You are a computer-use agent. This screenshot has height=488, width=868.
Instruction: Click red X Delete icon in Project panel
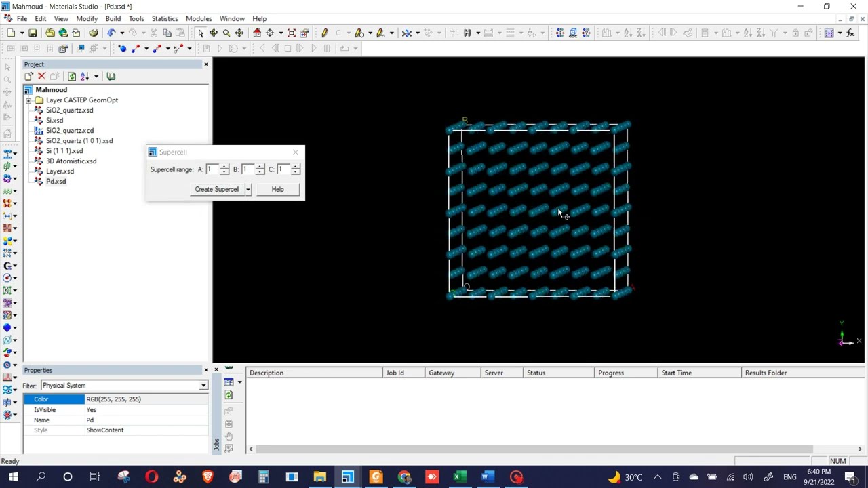point(41,77)
